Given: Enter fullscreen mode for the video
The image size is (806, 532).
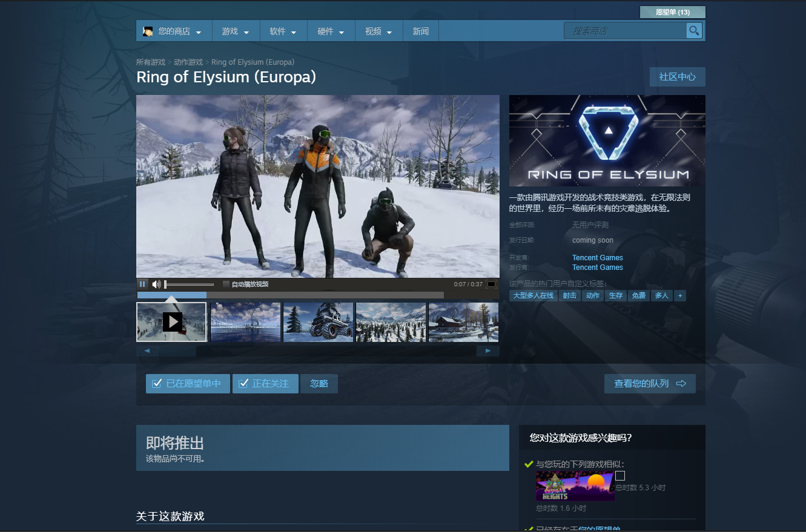Looking at the screenshot, I should tap(491, 284).
